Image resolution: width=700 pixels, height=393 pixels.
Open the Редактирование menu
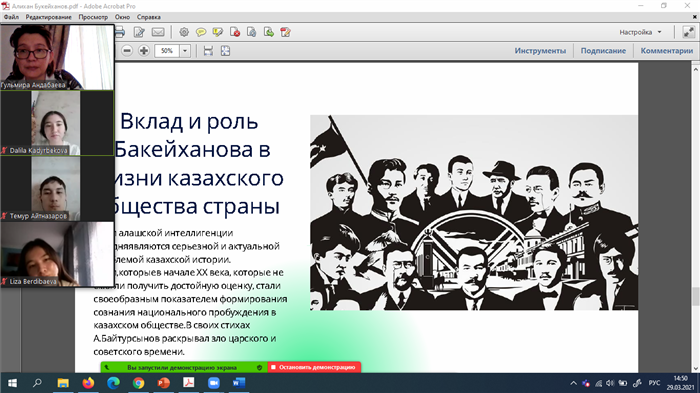pos(48,17)
